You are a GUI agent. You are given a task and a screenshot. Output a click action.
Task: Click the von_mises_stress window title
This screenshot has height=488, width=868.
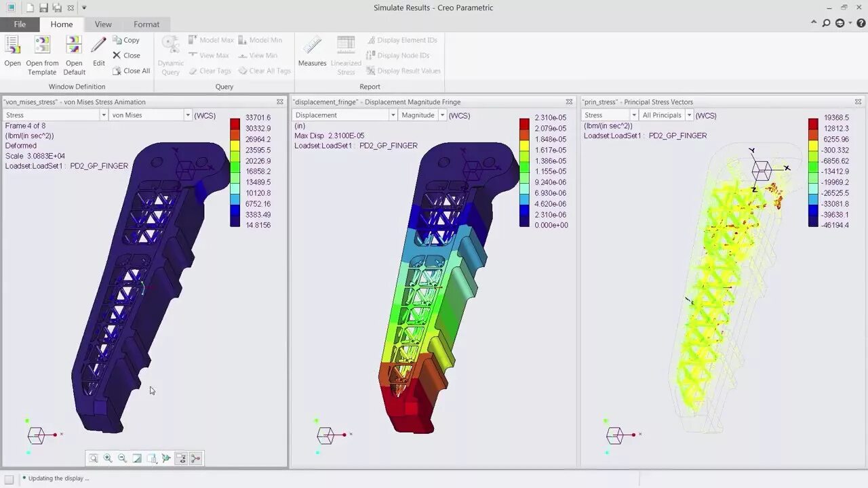pos(75,102)
